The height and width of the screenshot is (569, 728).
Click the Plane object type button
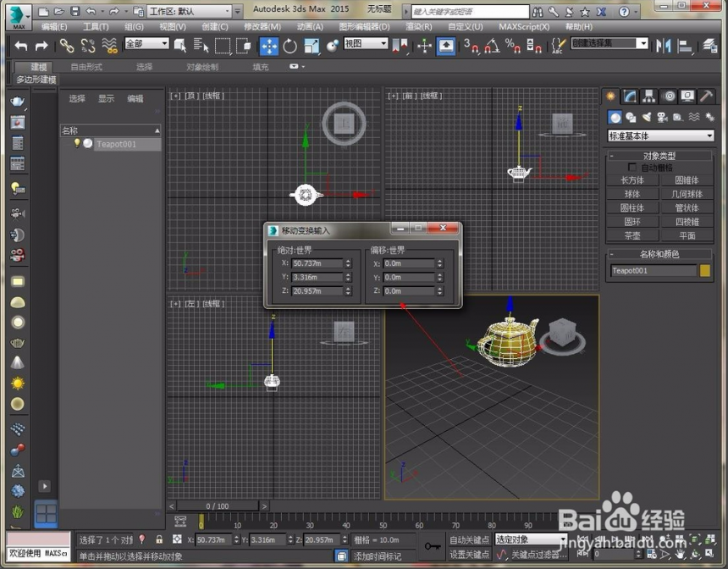pos(687,235)
